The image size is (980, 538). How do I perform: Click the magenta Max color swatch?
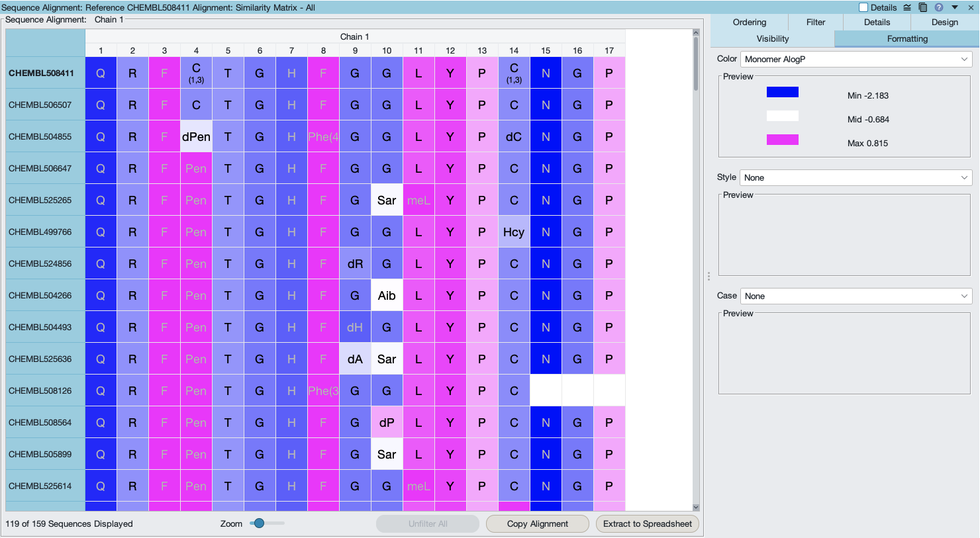click(783, 140)
